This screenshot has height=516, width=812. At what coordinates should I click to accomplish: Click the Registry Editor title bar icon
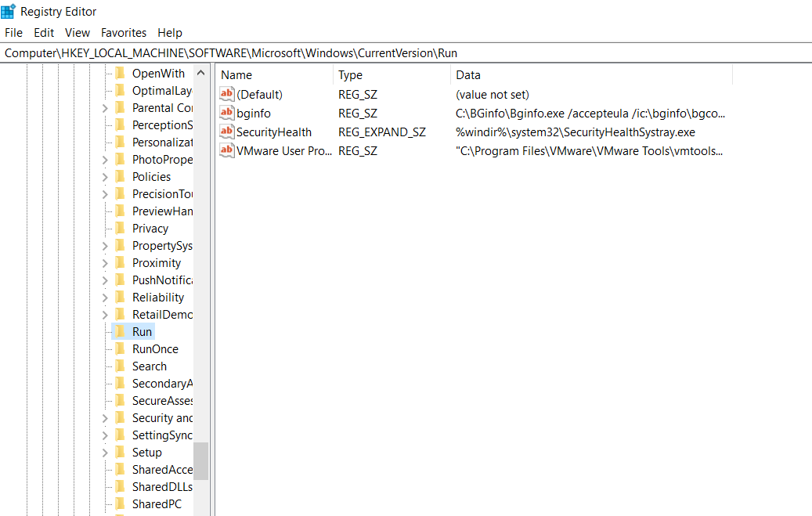tap(9, 11)
